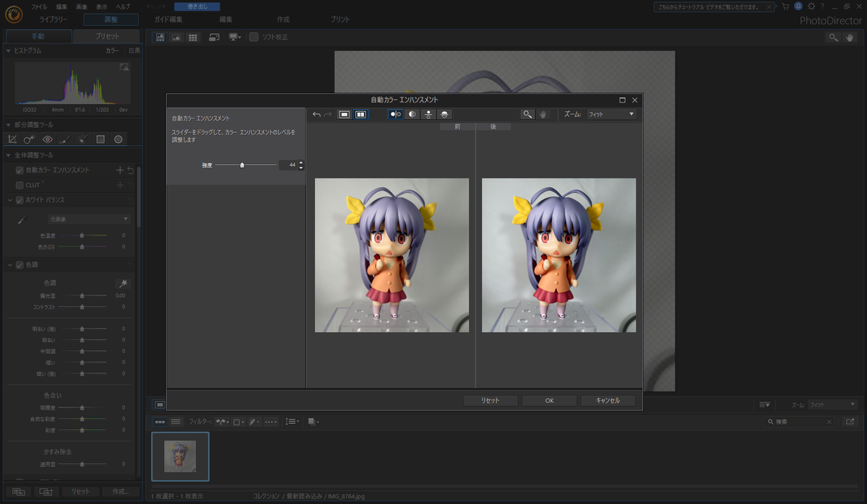Select thumbnail strip view in browser panel
The width and height of the screenshot is (867, 504).
[x=160, y=421]
